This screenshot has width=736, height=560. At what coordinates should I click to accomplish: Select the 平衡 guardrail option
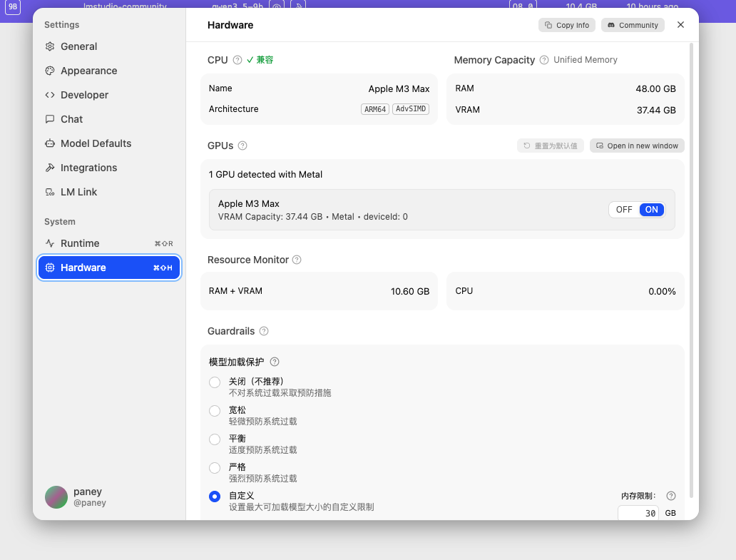[x=215, y=439]
